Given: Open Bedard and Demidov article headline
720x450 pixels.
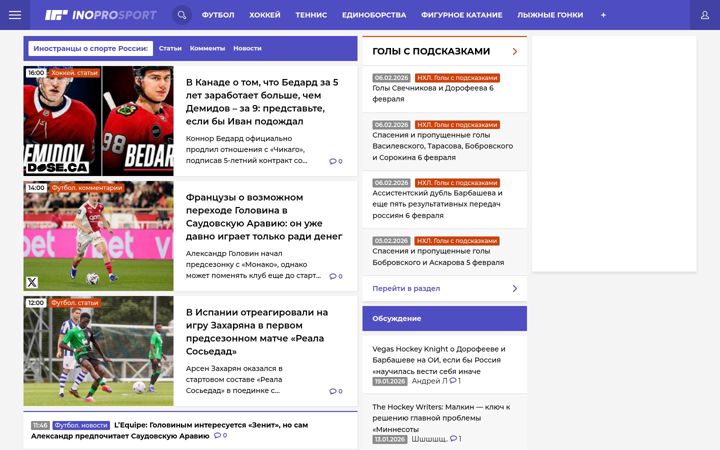Looking at the screenshot, I should click(x=262, y=101).
